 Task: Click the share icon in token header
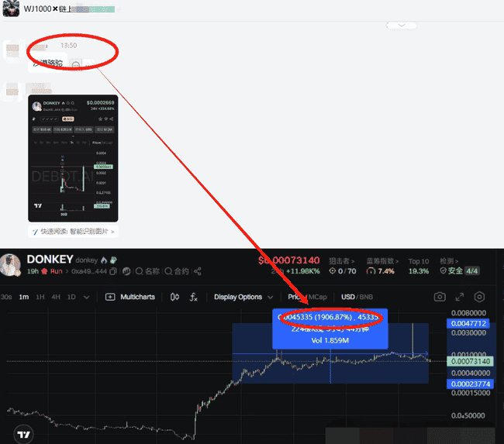[x=198, y=271]
